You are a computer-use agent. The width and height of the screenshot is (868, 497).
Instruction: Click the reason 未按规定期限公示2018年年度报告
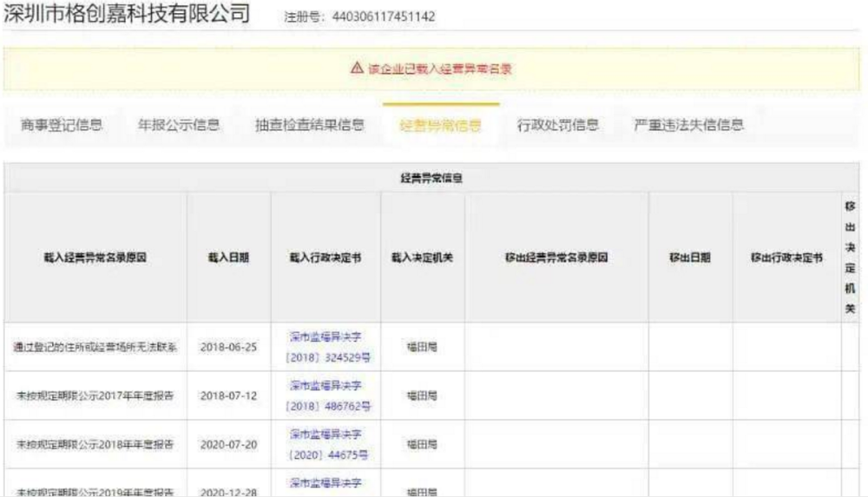pos(95,445)
